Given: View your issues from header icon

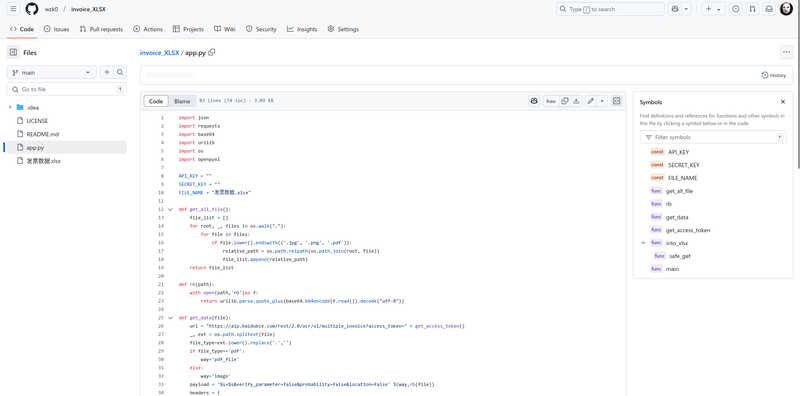Looking at the screenshot, I should coord(736,9).
